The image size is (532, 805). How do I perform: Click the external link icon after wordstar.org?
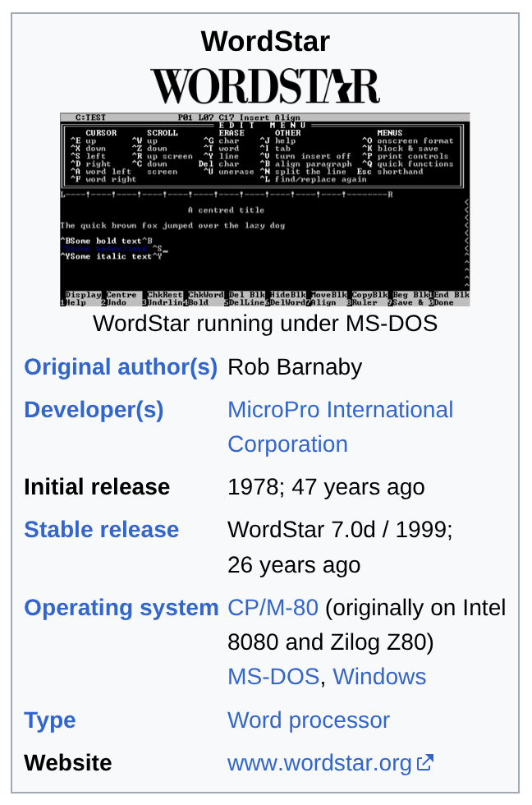tap(425, 762)
